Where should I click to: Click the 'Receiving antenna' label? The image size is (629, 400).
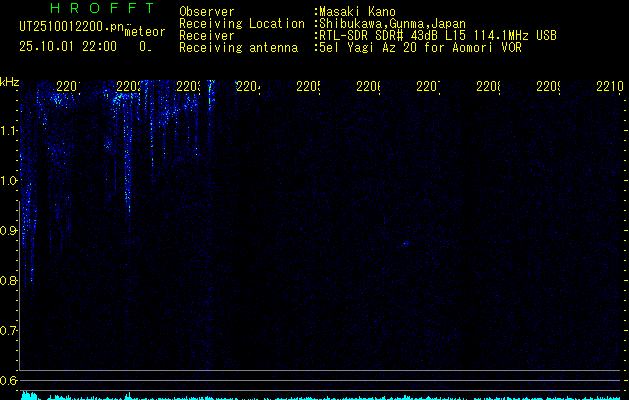click(x=239, y=48)
